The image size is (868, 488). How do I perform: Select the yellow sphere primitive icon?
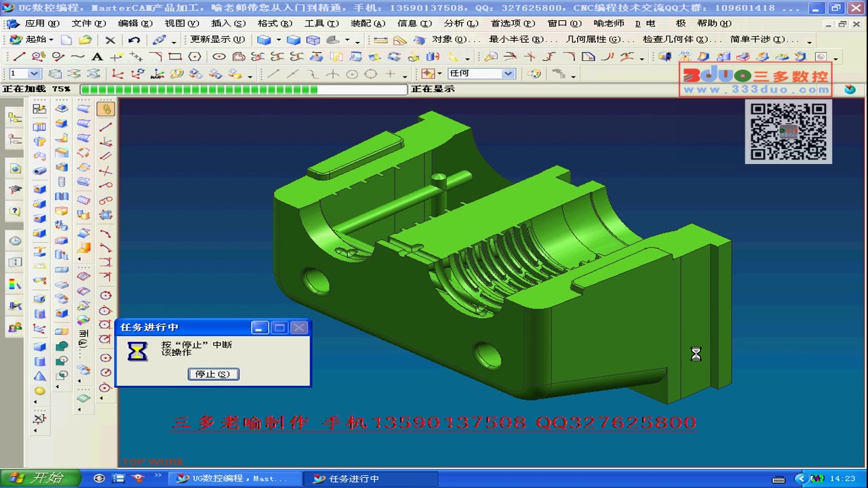tap(40, 391)
